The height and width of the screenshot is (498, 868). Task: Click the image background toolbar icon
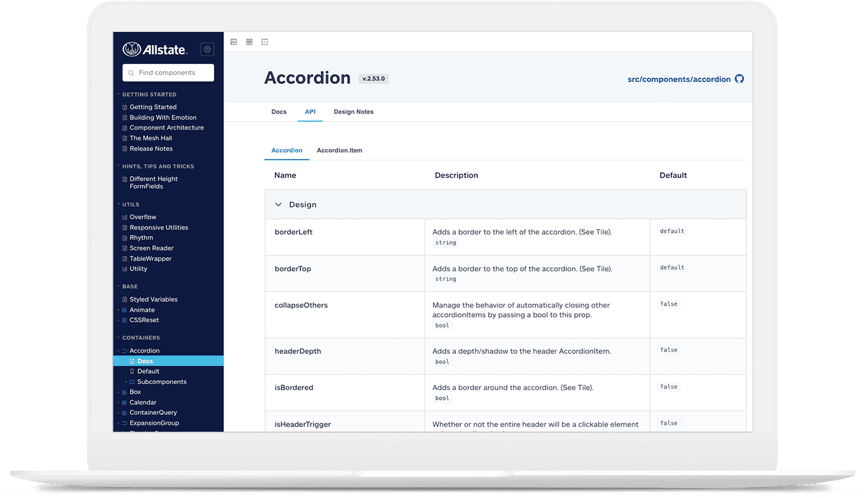click(234, 42)
